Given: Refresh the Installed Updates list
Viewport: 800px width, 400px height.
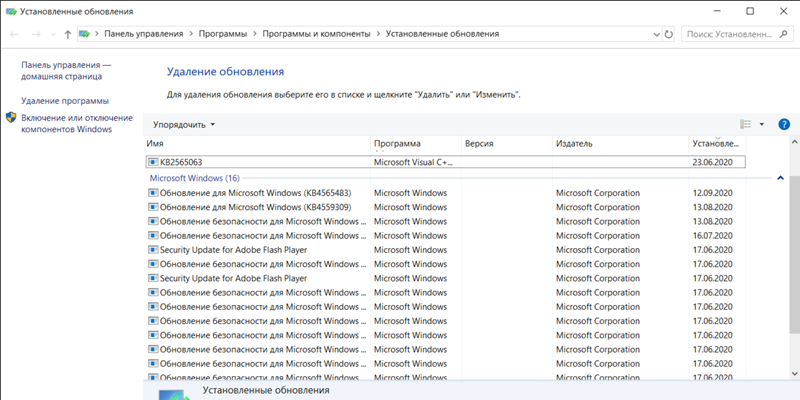Looking at the screenshot, I should pos(669,34).
